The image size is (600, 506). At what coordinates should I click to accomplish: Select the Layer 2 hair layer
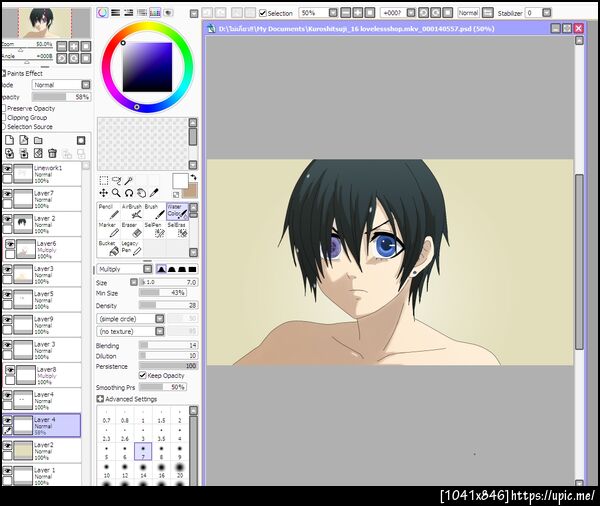click(x=42, y=224)
